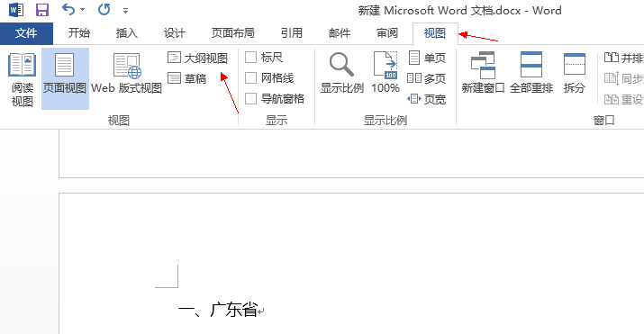Open the 设计 ribbon tab
The width and height of the screenshot is (644, 334).
(x=174, y=32)
